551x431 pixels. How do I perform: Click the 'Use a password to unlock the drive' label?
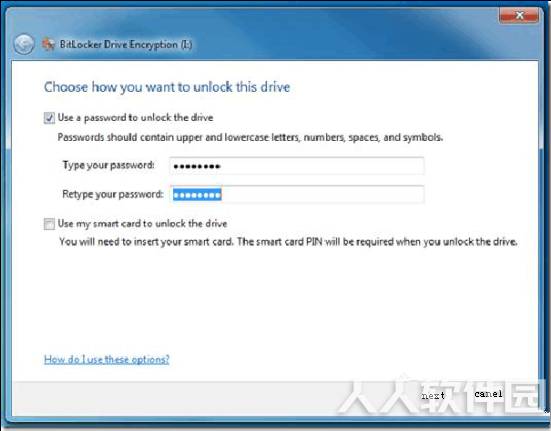(135, 118)
